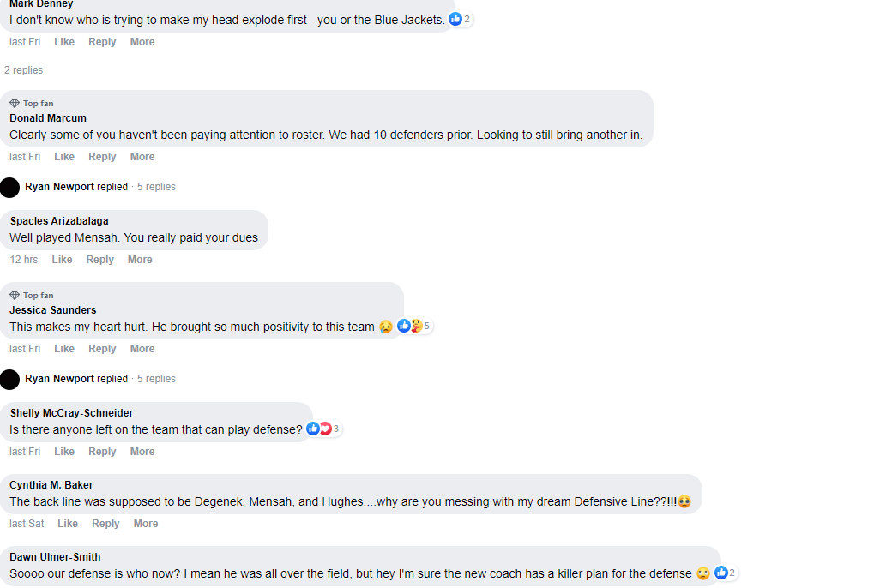The image size is (874, 588).
Task: Click Top fan diamond badge above Donald Marcum
Action: 15,104
